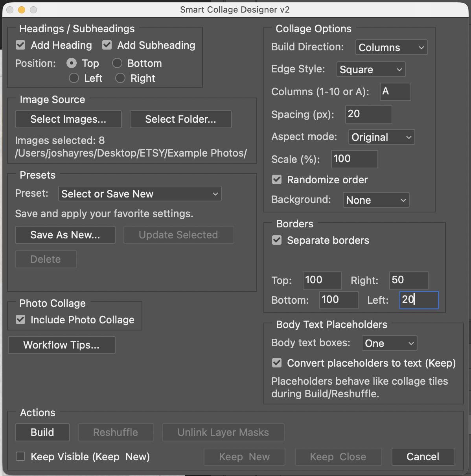Open the Aspect mode dropdown

[381, 137]
